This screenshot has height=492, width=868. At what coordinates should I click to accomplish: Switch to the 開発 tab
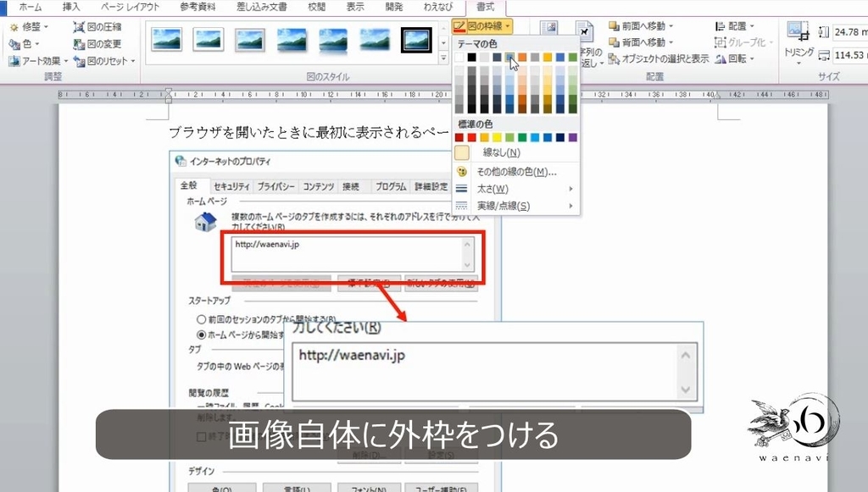point(393,7)
